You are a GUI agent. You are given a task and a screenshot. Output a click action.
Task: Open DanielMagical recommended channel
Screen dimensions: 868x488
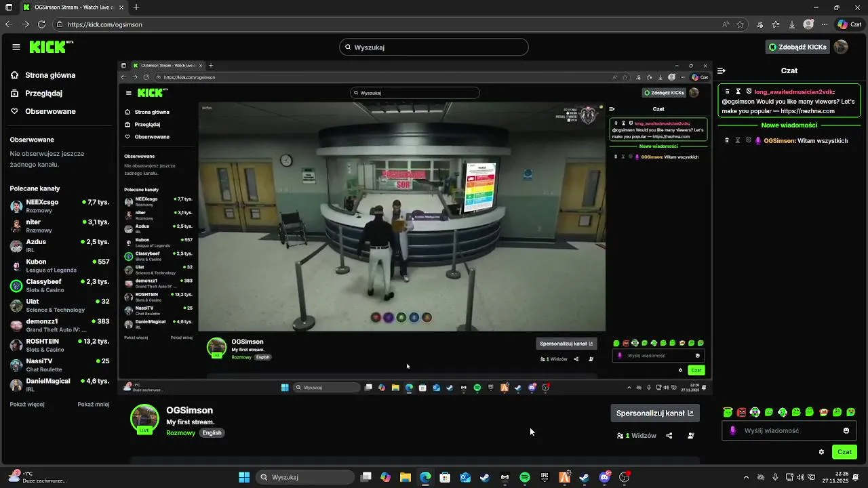pos(60,384)
